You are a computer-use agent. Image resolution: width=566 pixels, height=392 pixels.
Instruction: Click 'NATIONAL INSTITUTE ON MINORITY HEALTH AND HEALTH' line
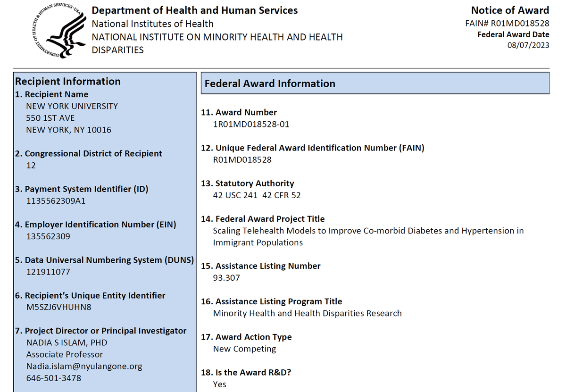[217, 37]
